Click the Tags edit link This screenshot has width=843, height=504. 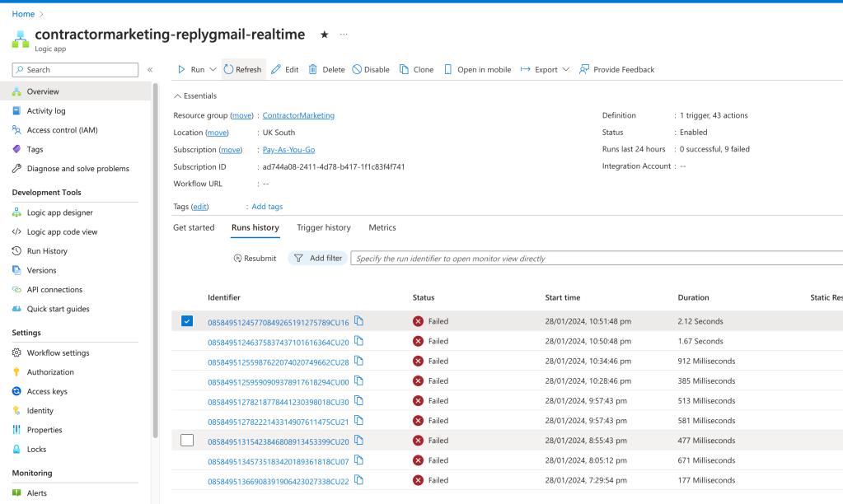point(199,207)
